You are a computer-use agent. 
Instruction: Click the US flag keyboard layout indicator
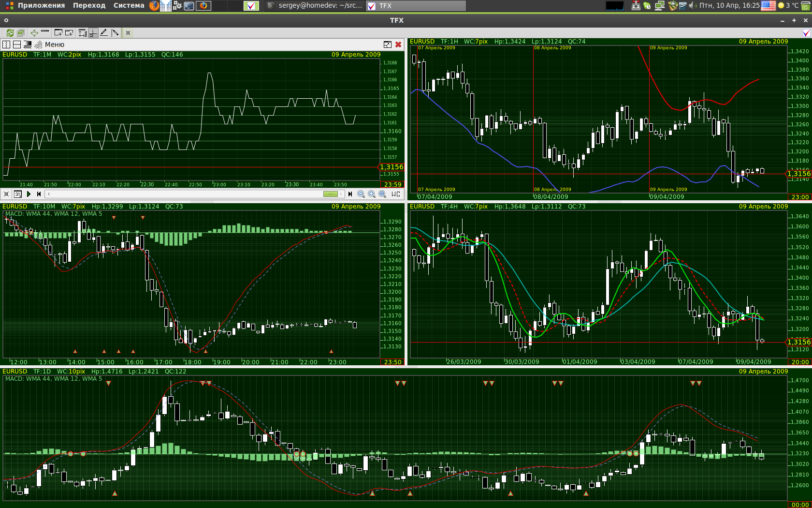click(x=768, y=6)
